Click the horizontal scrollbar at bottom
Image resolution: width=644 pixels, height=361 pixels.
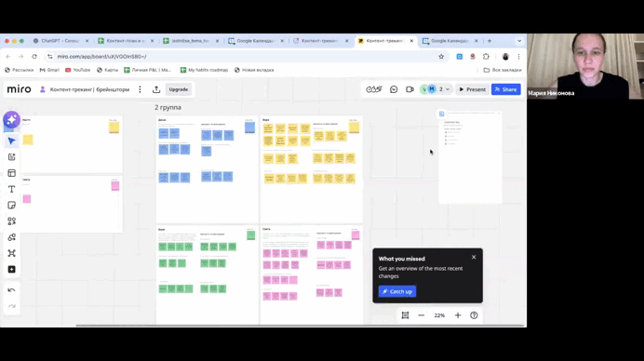coord(300,326)
